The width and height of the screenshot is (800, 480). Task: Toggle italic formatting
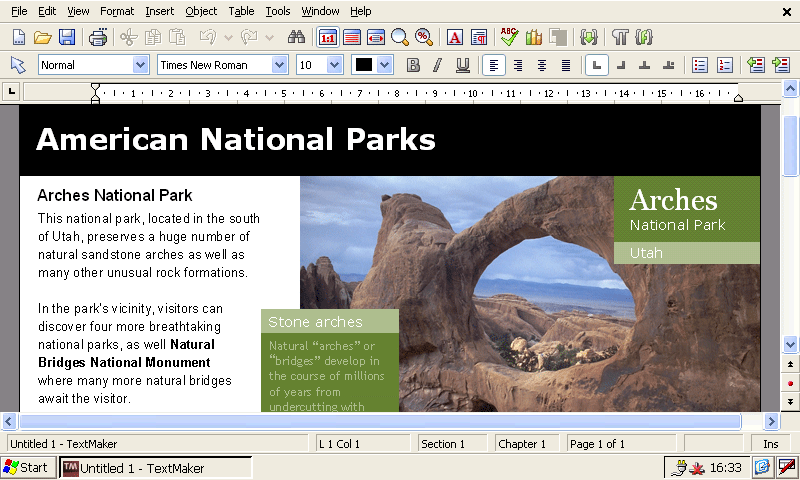[x=437, y=65]
